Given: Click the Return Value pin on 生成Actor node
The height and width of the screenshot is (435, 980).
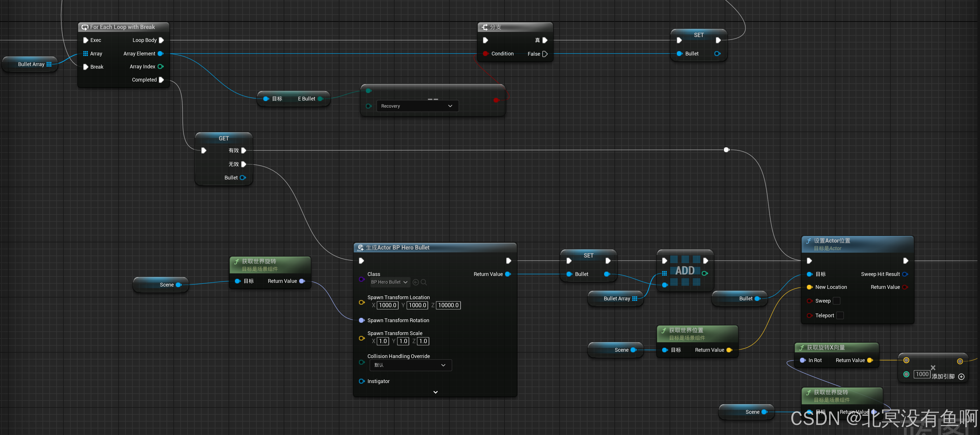Looking at the screenshot, I should click(508, 274).
